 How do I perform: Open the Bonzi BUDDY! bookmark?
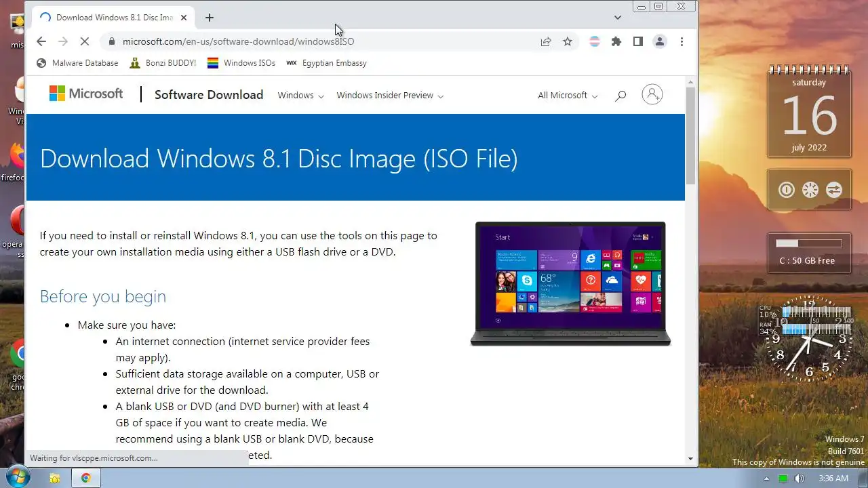(163, 63)
